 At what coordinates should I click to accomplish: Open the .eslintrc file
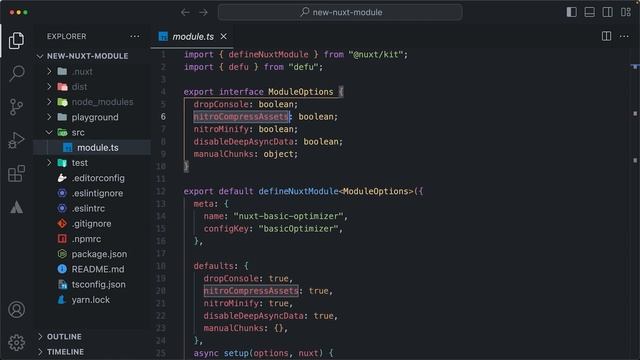[x=92, y=208]
